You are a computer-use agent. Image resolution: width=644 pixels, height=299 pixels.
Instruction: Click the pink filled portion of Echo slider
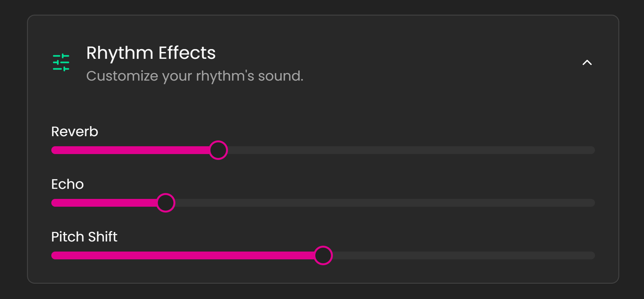pos(104,203)
